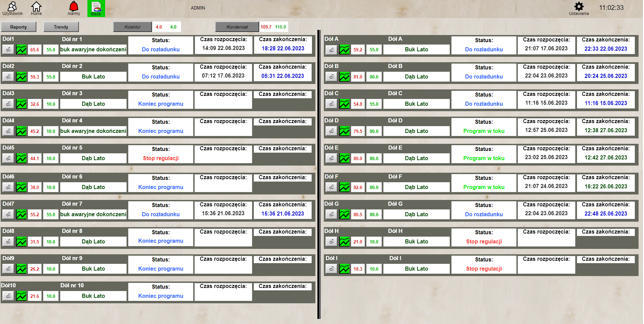
Task: Select the 55.0 setpoint field of Dół nr 2
Action: (x=51, y=76)
